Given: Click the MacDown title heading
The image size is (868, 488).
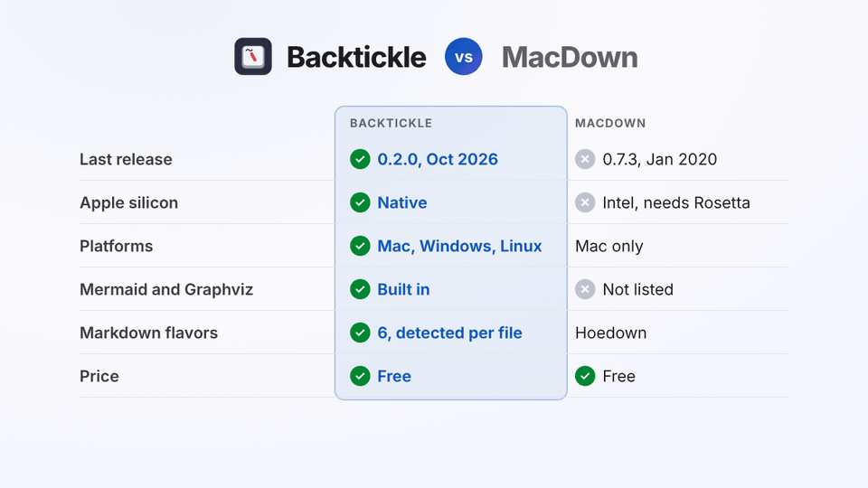Looking at the screenshot, I should point(570,57).
